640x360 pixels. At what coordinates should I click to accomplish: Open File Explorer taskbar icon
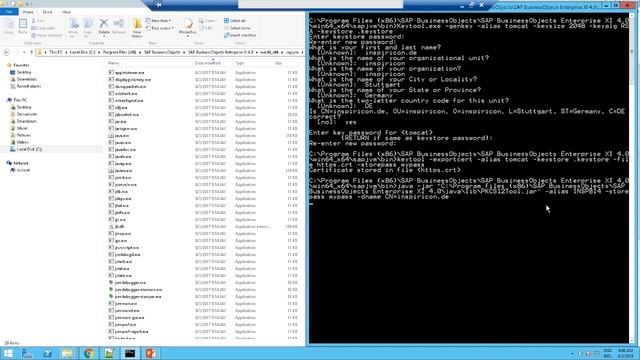[68, 353]
